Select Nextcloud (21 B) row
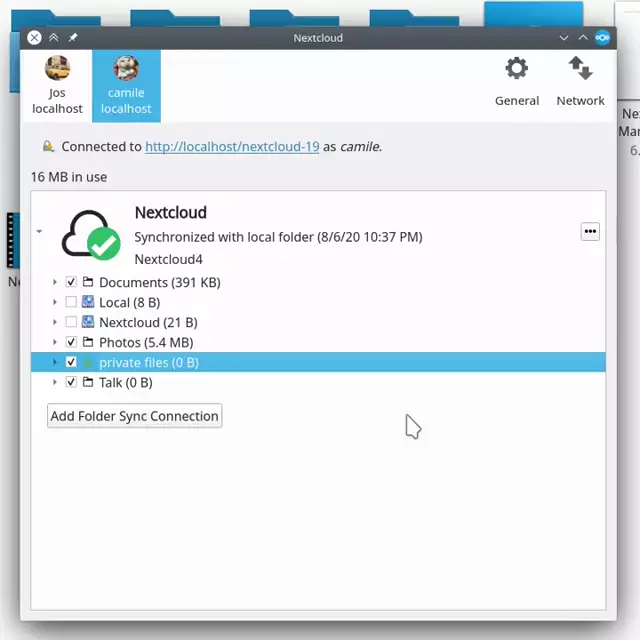The image size is (640, 640). tap(318, 322)
